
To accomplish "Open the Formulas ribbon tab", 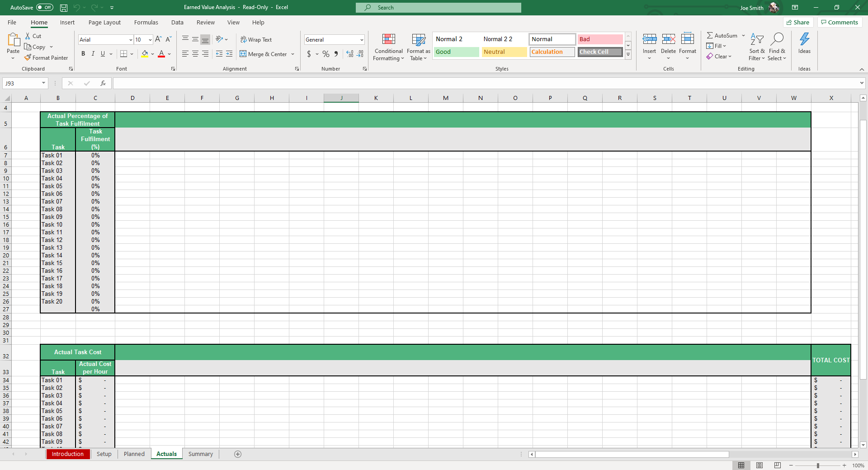I will [x=146, y=23].
